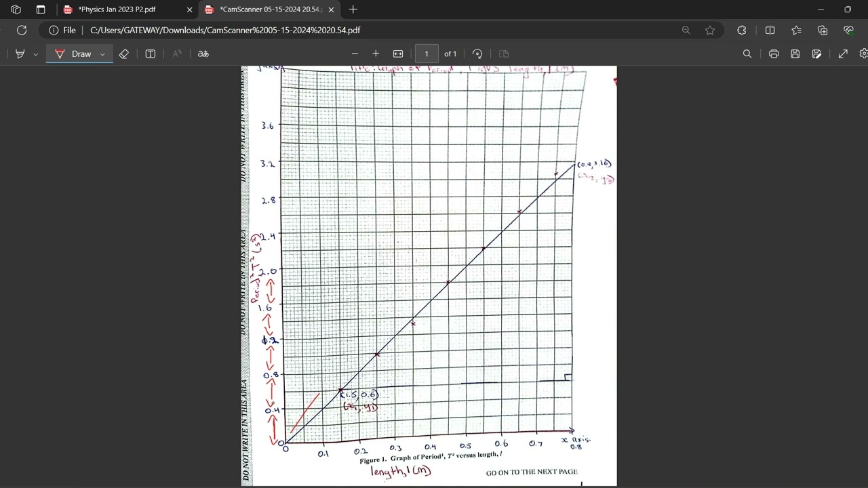Open the Favorites list
868x488 pixels.
796,30
